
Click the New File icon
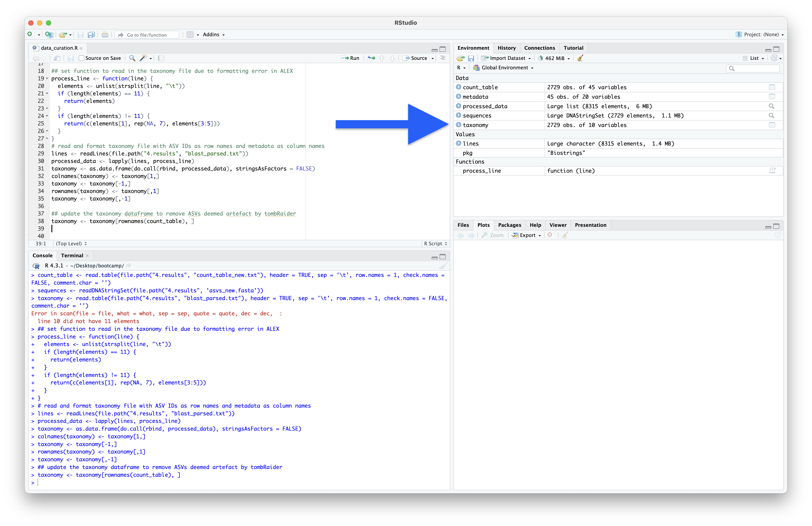tap(30, 34)
